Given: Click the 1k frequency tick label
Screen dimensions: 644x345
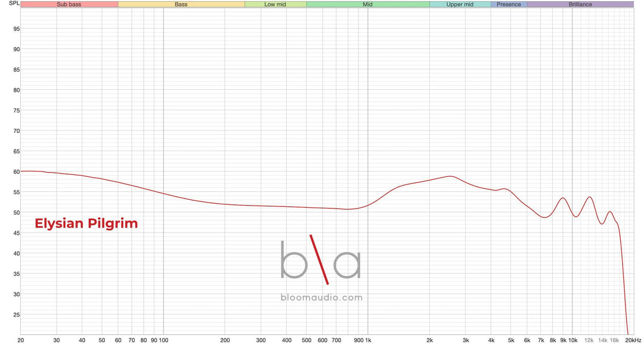Looking at the screenshot, I should pos(368,340).
